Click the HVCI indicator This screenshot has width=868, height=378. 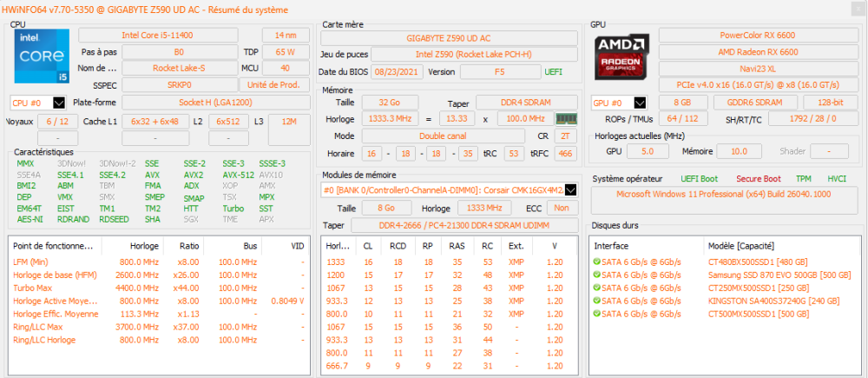837,179
